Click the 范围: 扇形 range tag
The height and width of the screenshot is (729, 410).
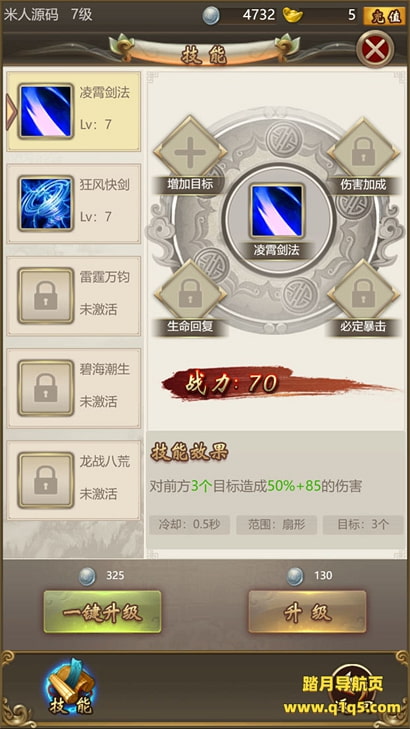pyautogui.click(x=277, y=525)
